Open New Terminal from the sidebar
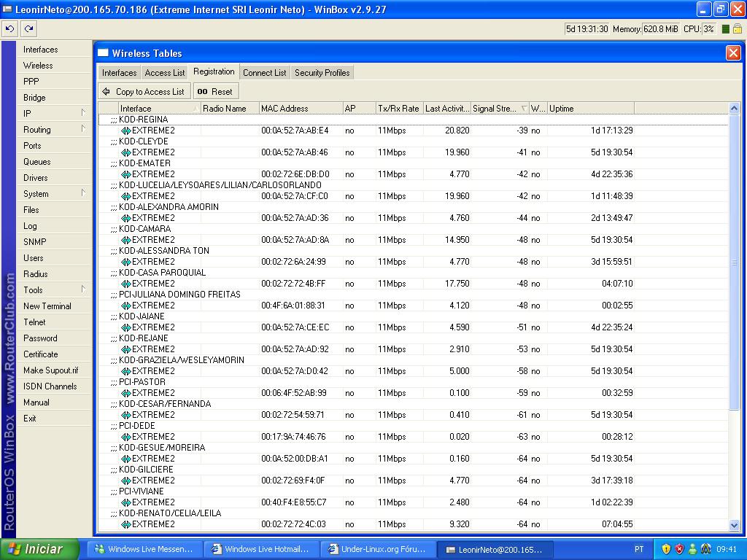This screenshot has height=560, width=747. (x=47, y=306)
